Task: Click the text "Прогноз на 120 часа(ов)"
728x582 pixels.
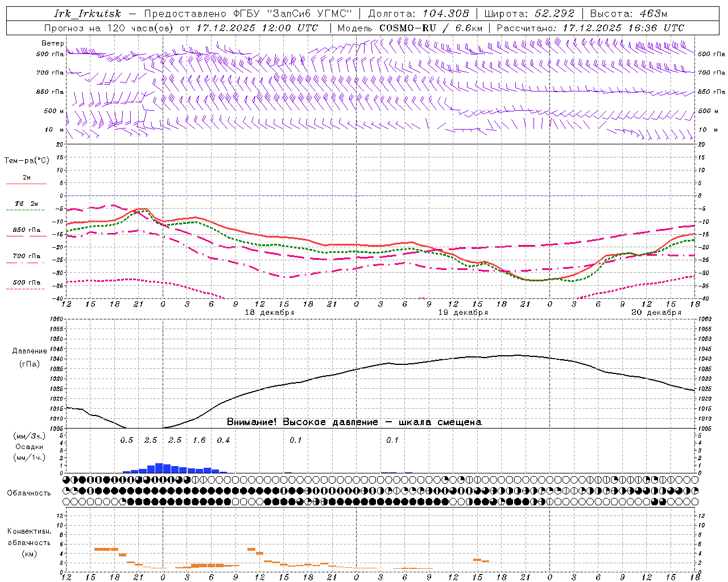Action: (x=109, y=28)
